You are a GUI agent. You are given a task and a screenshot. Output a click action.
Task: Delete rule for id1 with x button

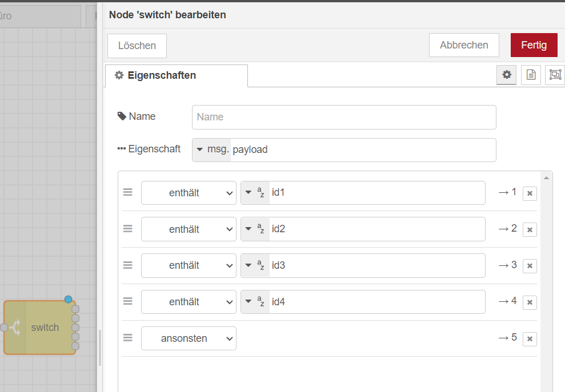(x=530, y=193)
